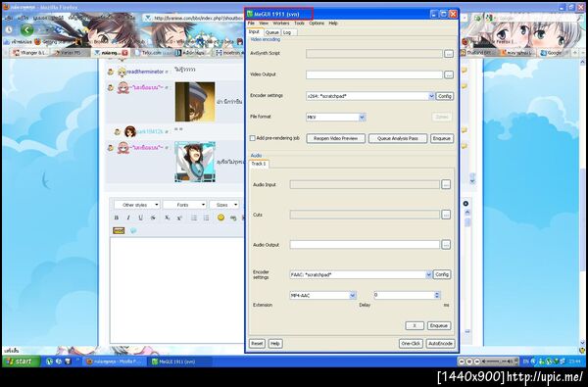Enqueue the audio encoding job
This screenshot has height=387, width=588.
[439, 325]
